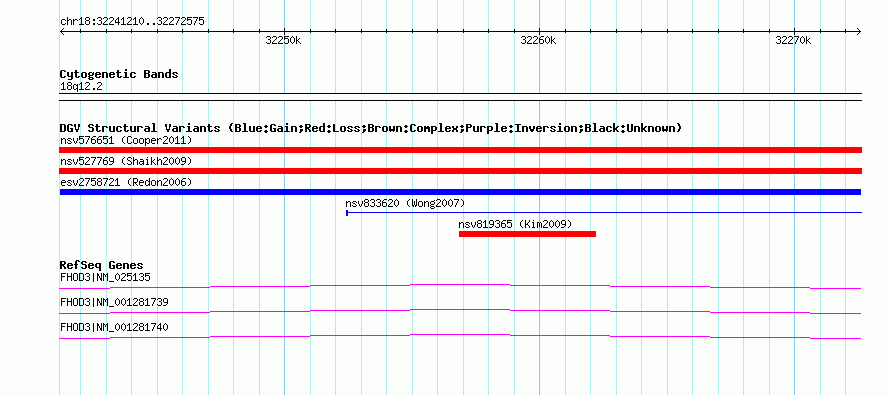Image resolution: width=890 pixels, height=395 pixels.
Task: Click the short red nsv819365 loss bar
Action: [527, 234]
